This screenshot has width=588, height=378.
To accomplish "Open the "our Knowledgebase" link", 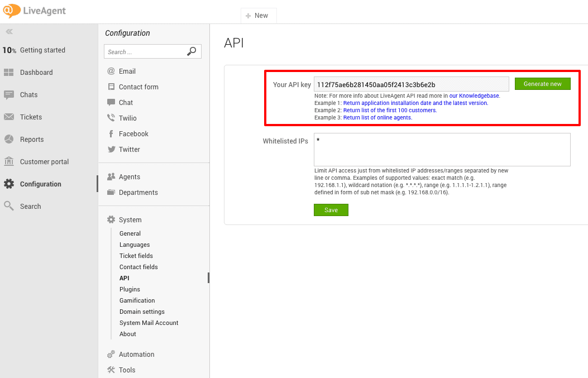I will pos(474,95).
